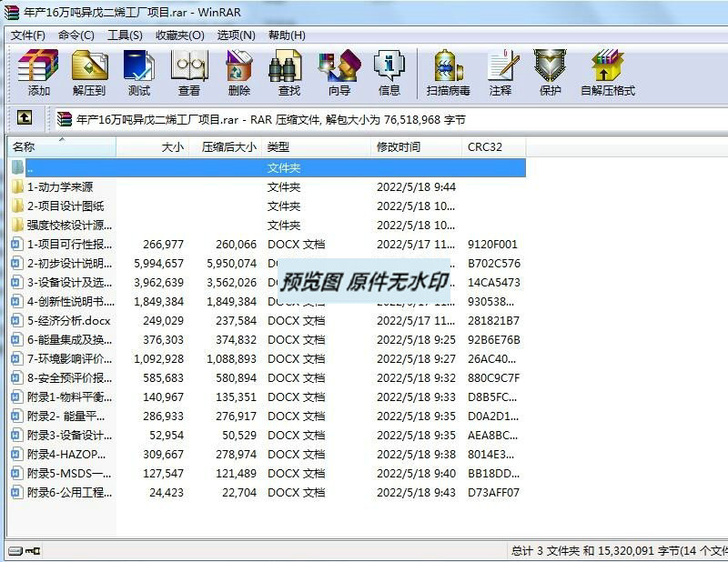The image size is (728, 562).
Task: Select file 附录6-公用工程...
Action: click(x=268, y=492)
